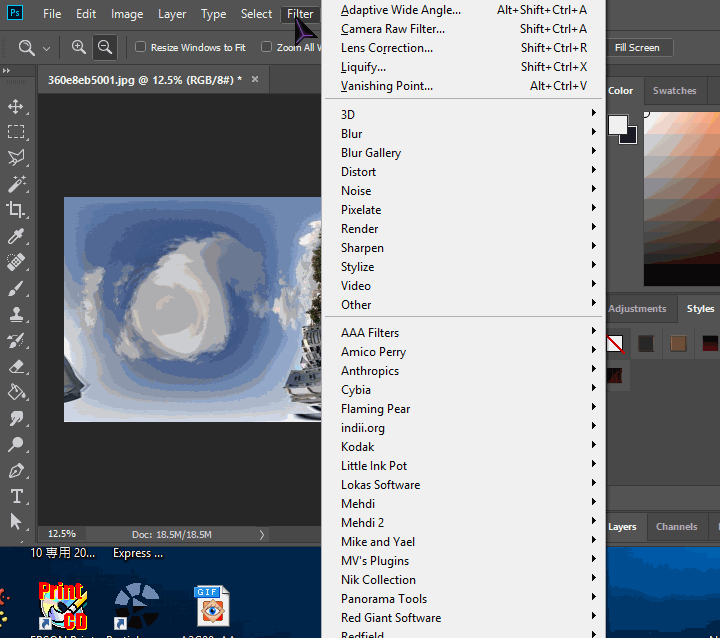Select the Eyedropper tool

click(16, 236)
